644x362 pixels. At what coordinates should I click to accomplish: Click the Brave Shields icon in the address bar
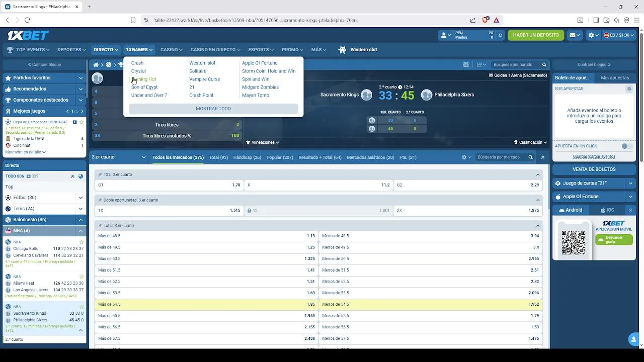pos(485,20)
